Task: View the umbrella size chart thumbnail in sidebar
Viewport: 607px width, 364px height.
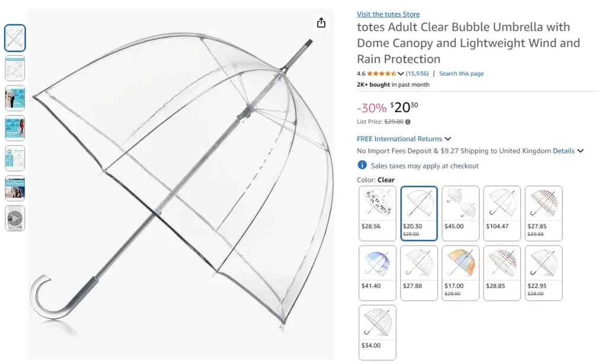Action: pyautogui.click(x=15, y=158)
